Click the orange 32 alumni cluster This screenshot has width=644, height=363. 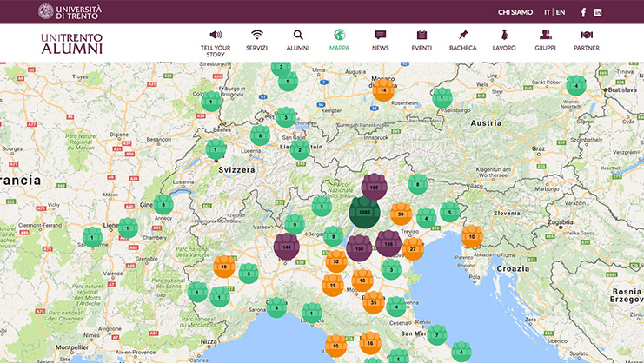coord(336,261)
